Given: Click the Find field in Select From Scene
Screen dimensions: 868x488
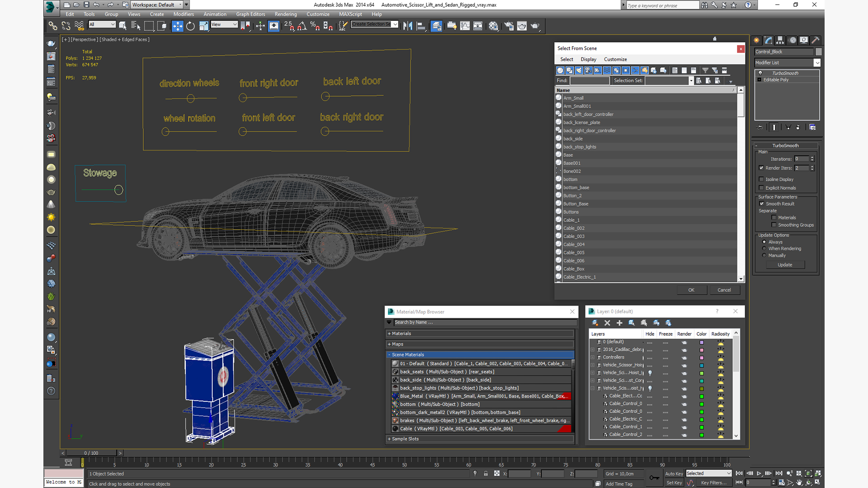Looking at the screenshot, I should pos(590,81).
